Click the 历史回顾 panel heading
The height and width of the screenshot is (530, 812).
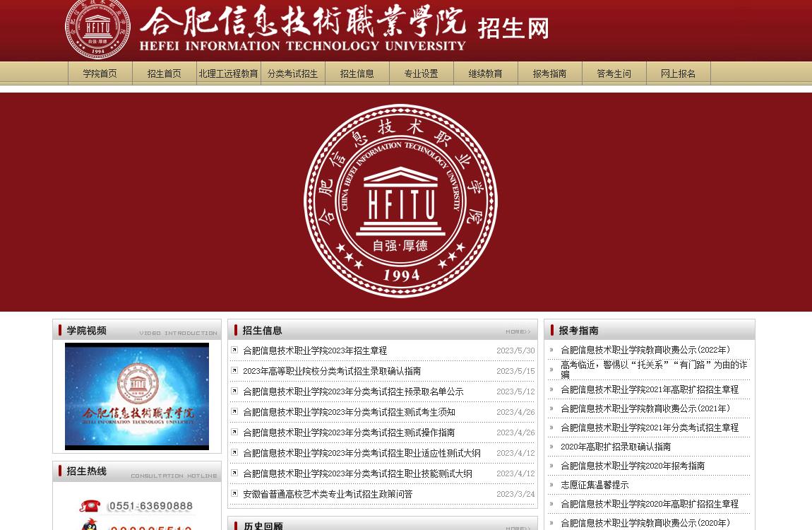pos(263,526)
